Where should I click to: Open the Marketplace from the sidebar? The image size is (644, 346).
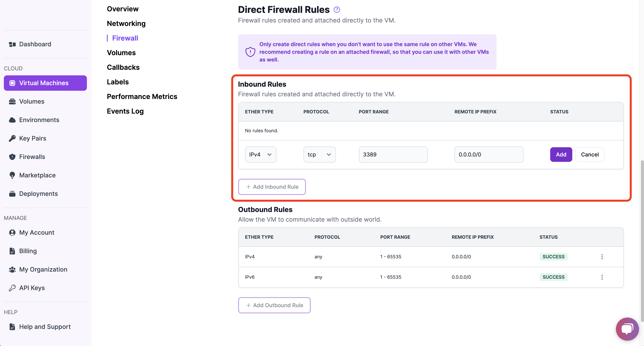point(37,175)
